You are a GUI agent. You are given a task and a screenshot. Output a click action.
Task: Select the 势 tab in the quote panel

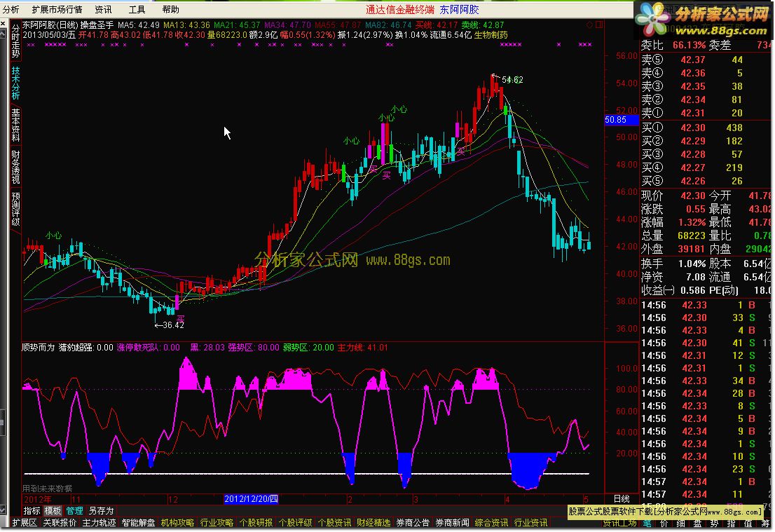[714, 523]
